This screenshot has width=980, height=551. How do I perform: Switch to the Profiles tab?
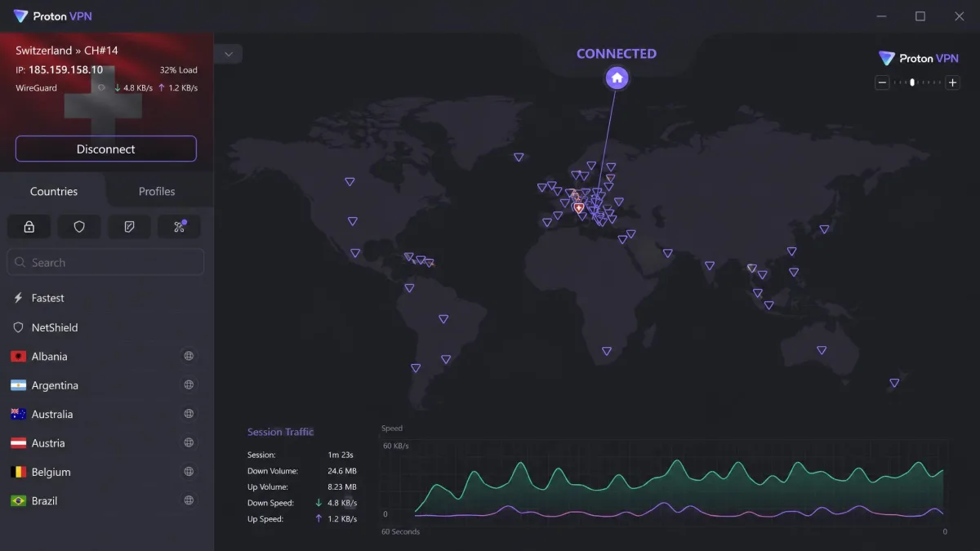click(x=157, y=191)
